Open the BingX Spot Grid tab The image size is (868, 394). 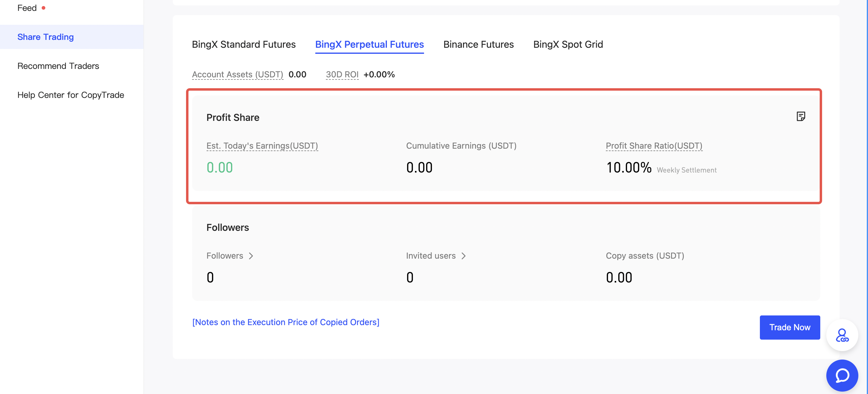[568, 44]
